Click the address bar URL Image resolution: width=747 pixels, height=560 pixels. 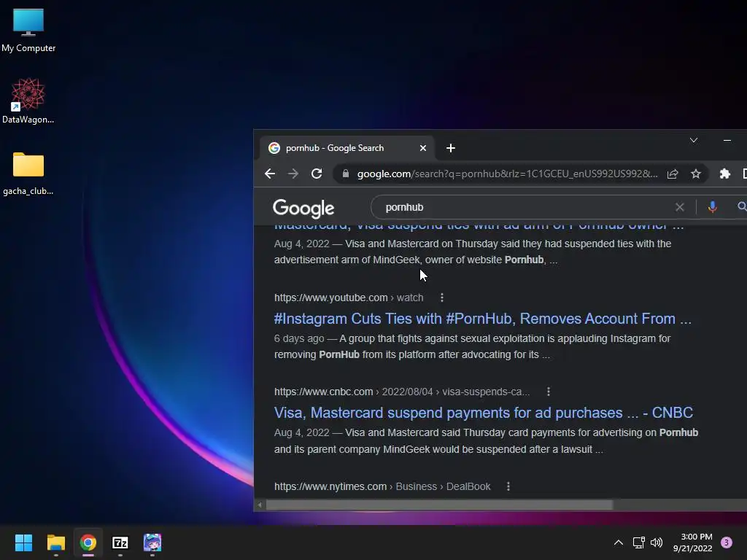[x=508, y=174]
